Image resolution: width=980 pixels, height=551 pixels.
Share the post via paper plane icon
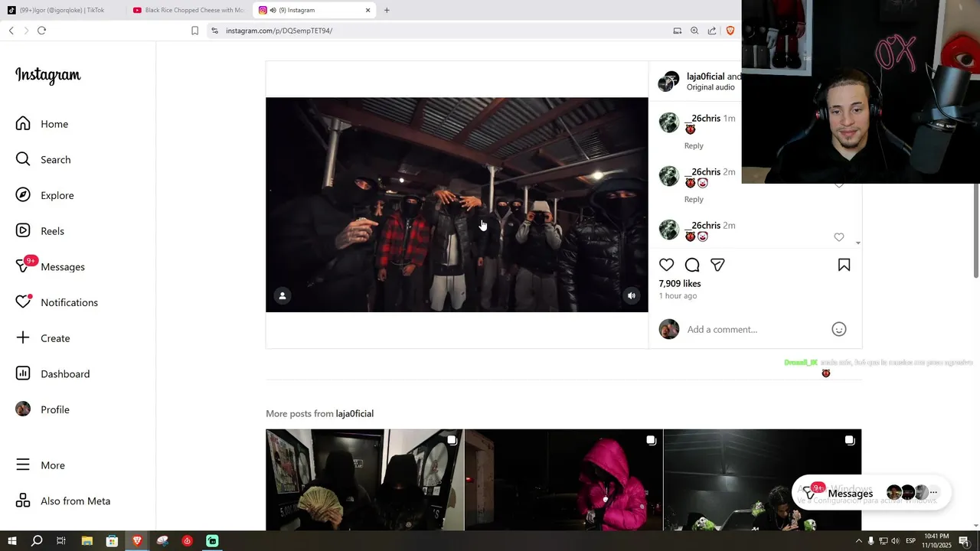[717, 265]
